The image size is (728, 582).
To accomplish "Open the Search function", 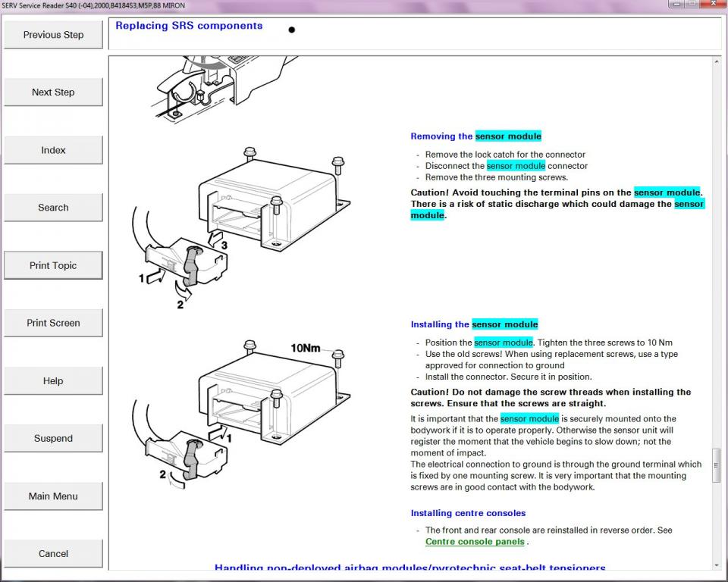I will point(53,208).
